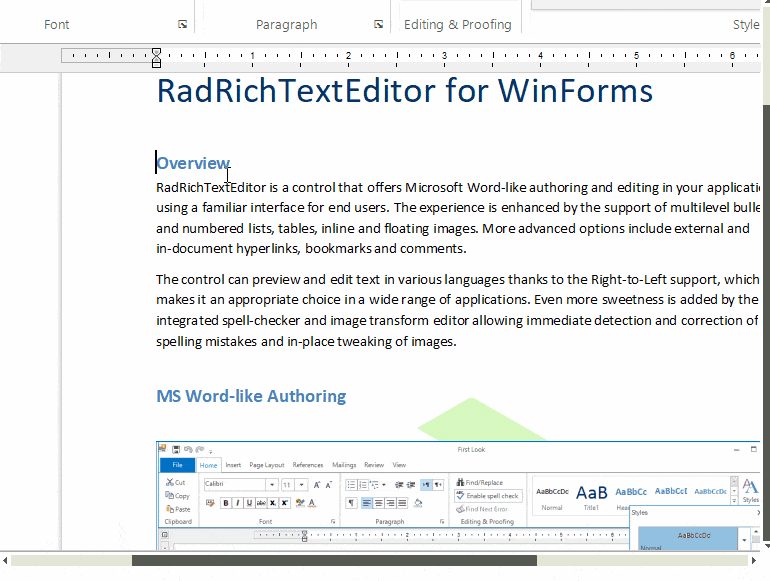Image resolution: width=770 pixels, height=581 pixels.
Task: Click the indent marker on the ruler
Action: click(x=156, y=58)
